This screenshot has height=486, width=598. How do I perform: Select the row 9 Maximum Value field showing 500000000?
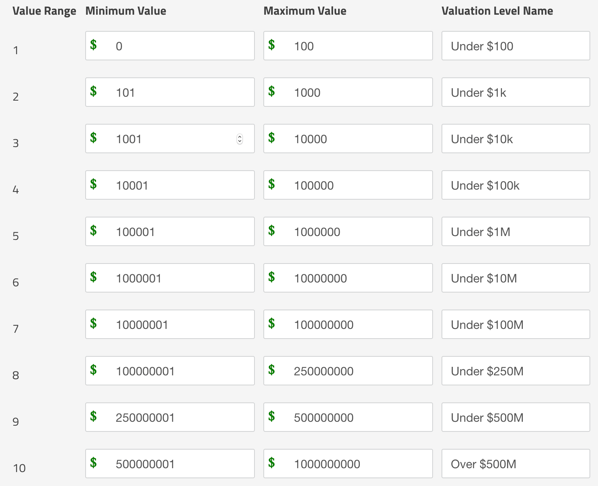click(x=348, y=417)
